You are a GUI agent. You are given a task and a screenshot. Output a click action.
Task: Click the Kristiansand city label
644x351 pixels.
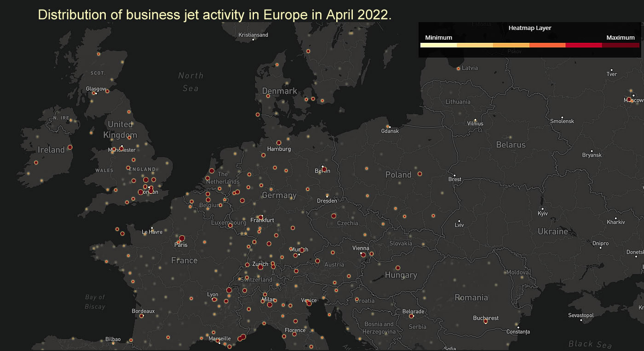[253, 35]
